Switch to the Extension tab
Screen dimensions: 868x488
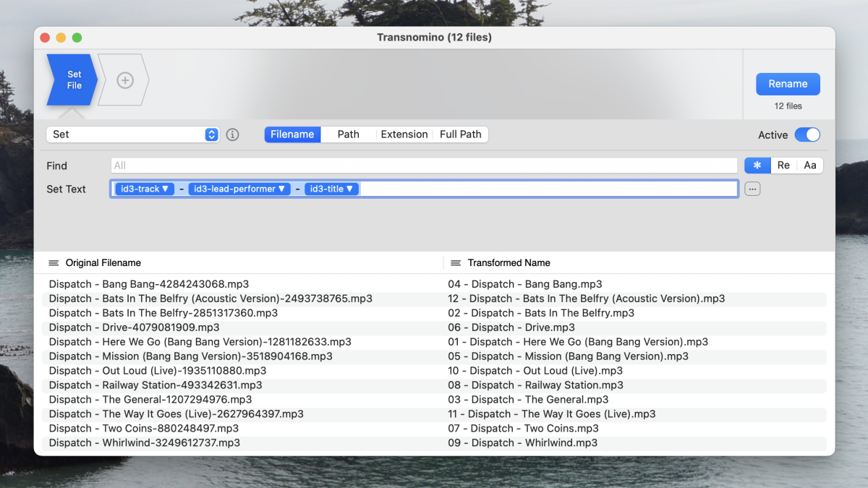(x=404, y=134)
